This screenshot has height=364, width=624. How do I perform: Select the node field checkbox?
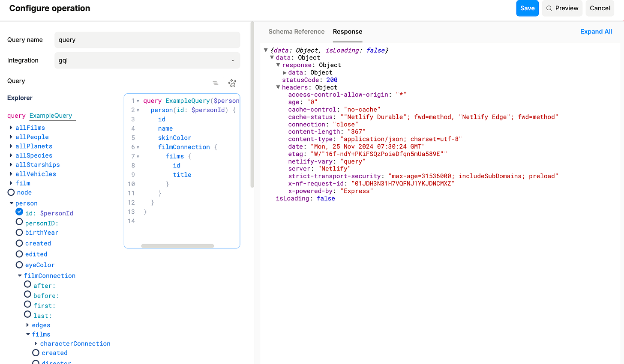pyautogui.click(x=11, y=192)
